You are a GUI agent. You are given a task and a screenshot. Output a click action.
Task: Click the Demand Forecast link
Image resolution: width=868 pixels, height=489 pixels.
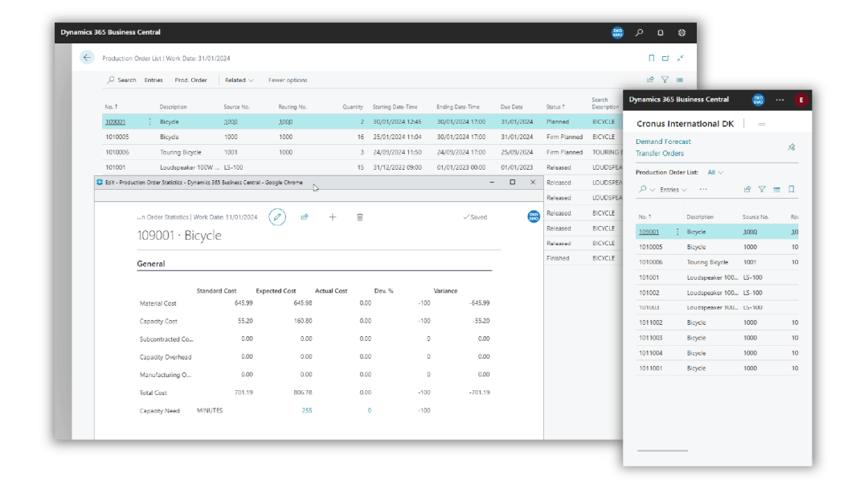(663, 142)
